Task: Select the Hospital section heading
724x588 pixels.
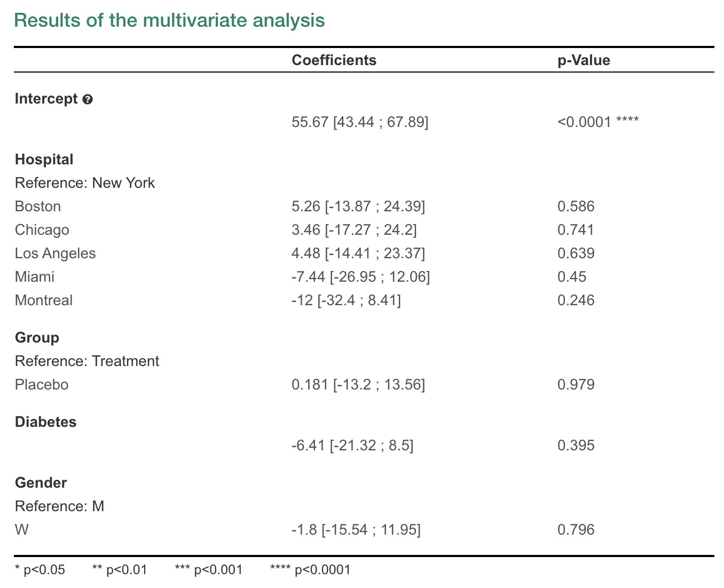Action: click(44, 159)
